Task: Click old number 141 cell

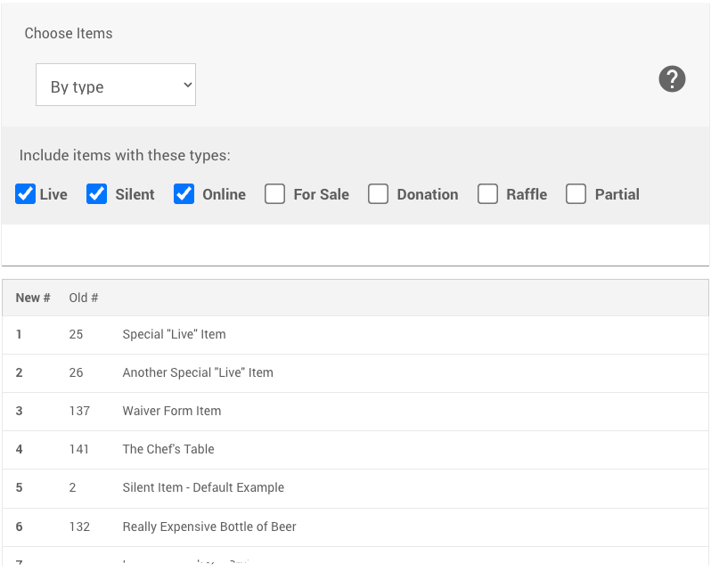Action: pyautogui.click(x=79, y=450)
